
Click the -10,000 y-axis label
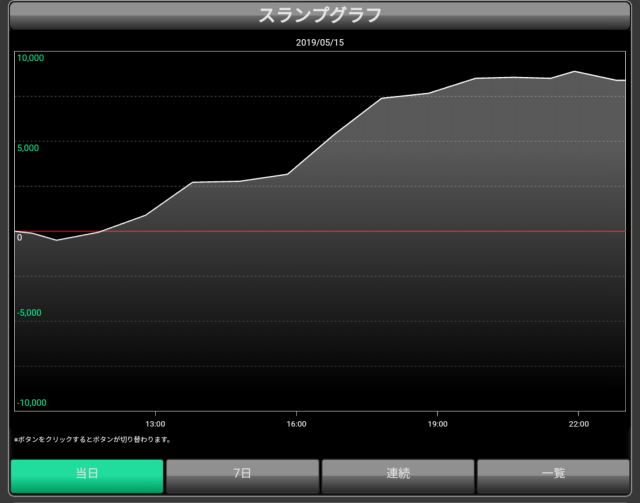coord(31,402)
